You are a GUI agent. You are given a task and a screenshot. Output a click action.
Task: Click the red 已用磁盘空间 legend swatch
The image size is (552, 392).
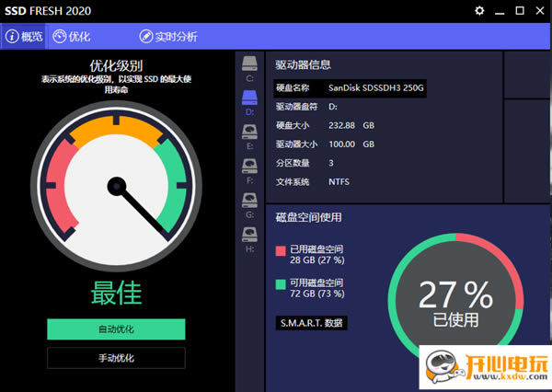tap(281, 251)
